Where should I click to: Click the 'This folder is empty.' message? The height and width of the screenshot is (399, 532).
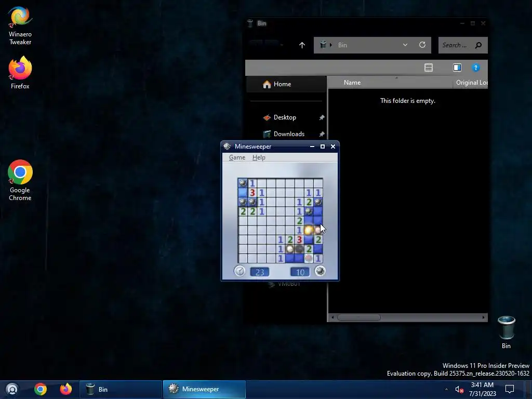407,101
